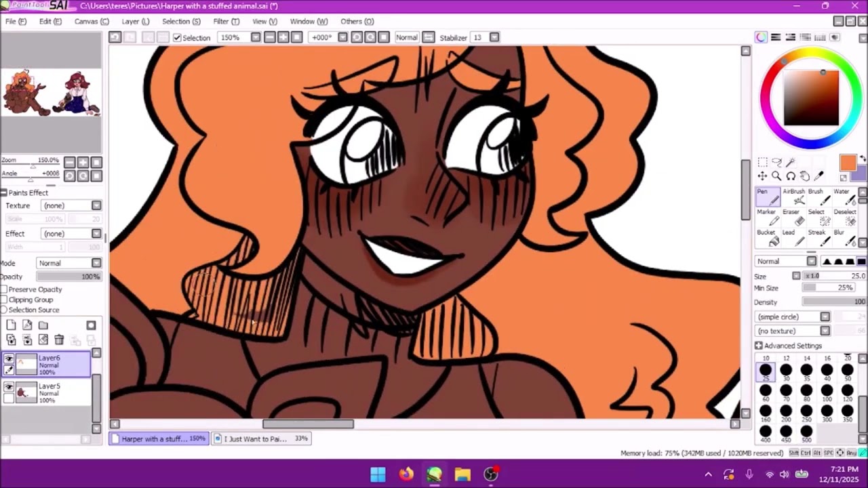Hide Layer6 using its eye icon
Image resolution: width=868 pixels, height=488 pixels.
tap(8, 359)
